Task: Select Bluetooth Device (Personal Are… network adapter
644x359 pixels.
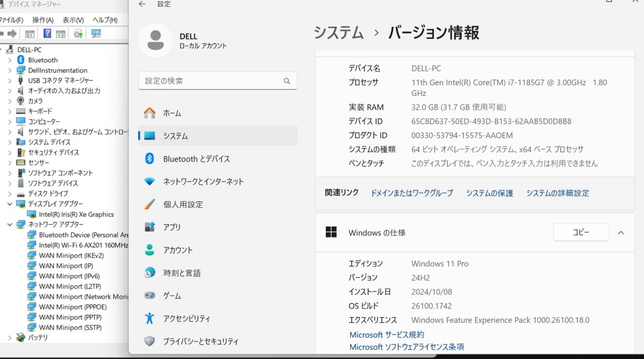Action: tap(84, 235)
